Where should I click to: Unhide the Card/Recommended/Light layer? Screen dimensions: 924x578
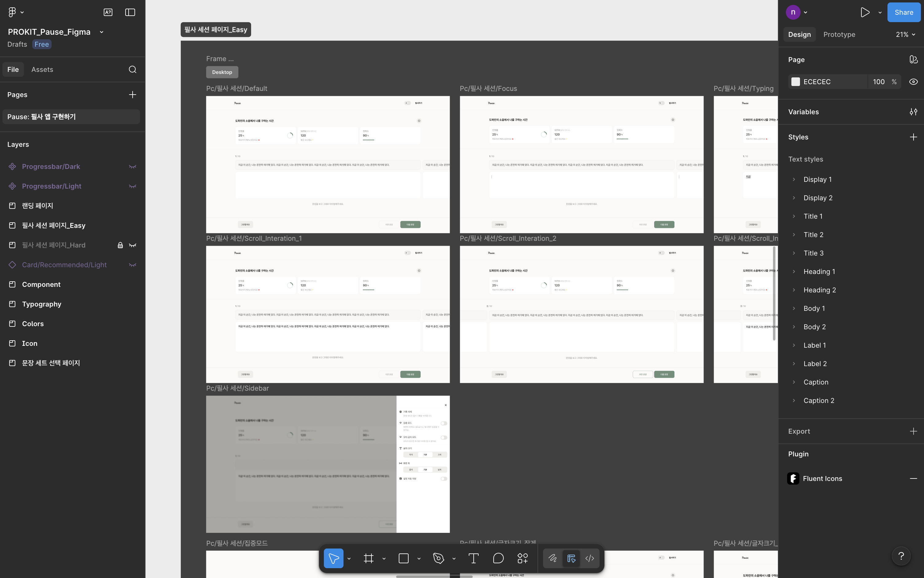tap(133, 265)
